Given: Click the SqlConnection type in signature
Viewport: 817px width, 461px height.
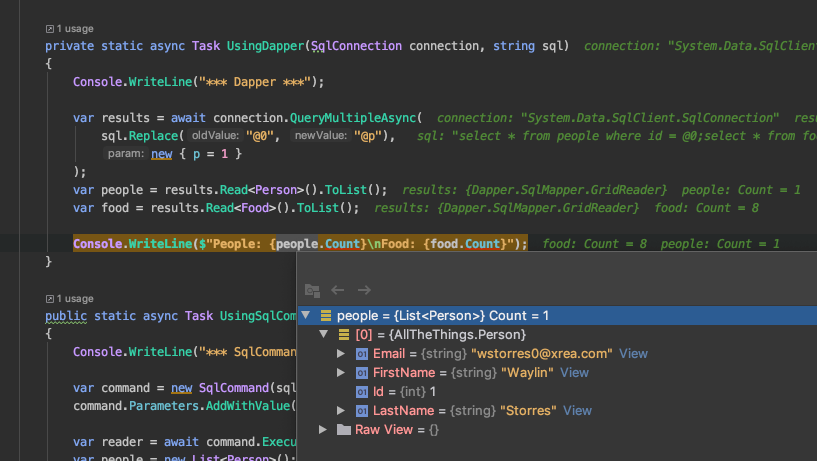Looking at the screenshot, I should point(356,46).
